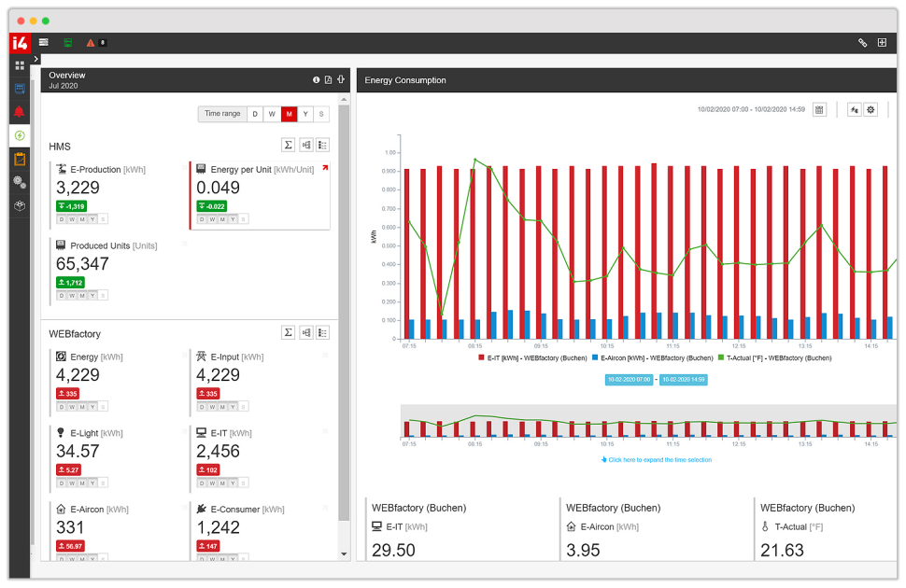Open the dashboard grid in sidebar

(x=20, y=65)
